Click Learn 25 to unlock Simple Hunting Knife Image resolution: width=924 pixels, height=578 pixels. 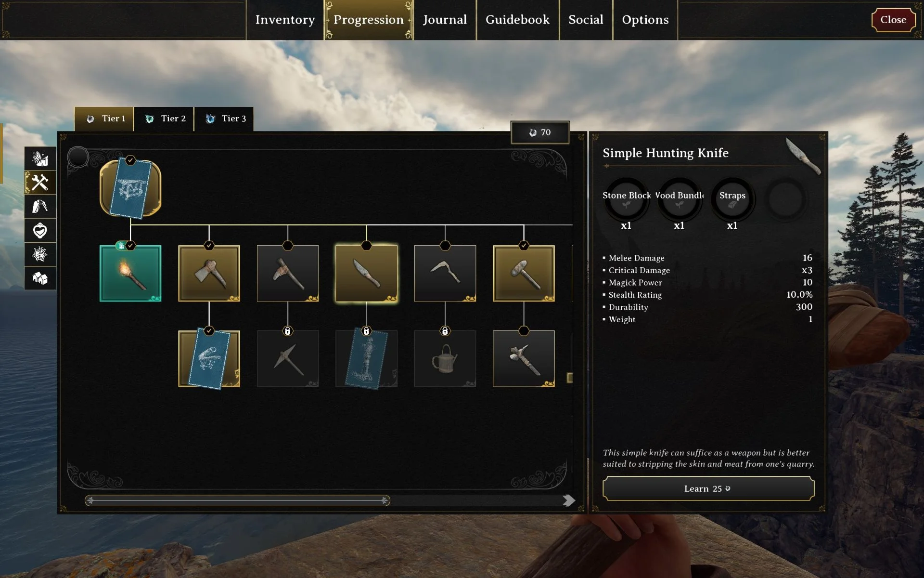click(708, 489)
